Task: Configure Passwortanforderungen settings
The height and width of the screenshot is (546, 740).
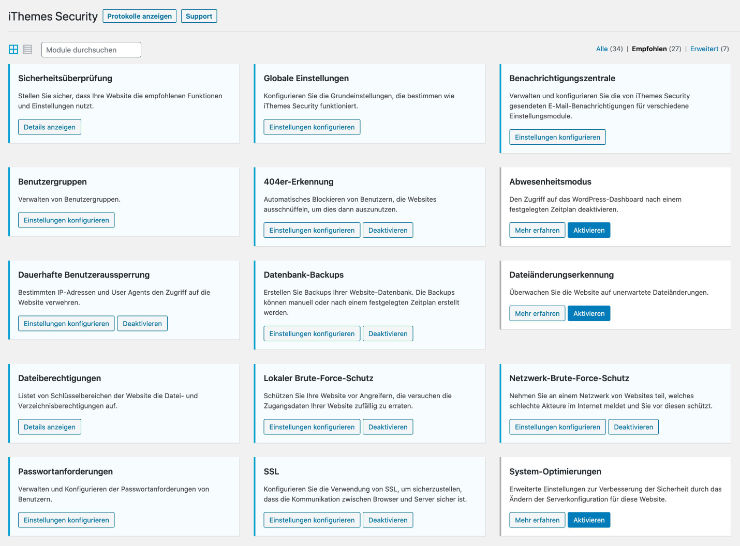Action: pos(66,520)
